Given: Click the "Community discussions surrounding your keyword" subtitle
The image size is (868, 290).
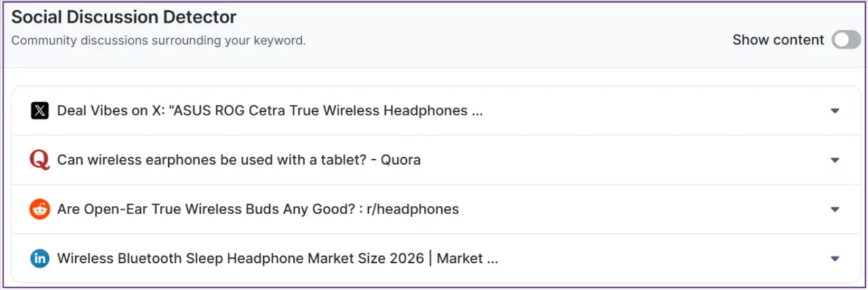Looking at the screenshot, I should pyautogui.click(x=158, y=41).
